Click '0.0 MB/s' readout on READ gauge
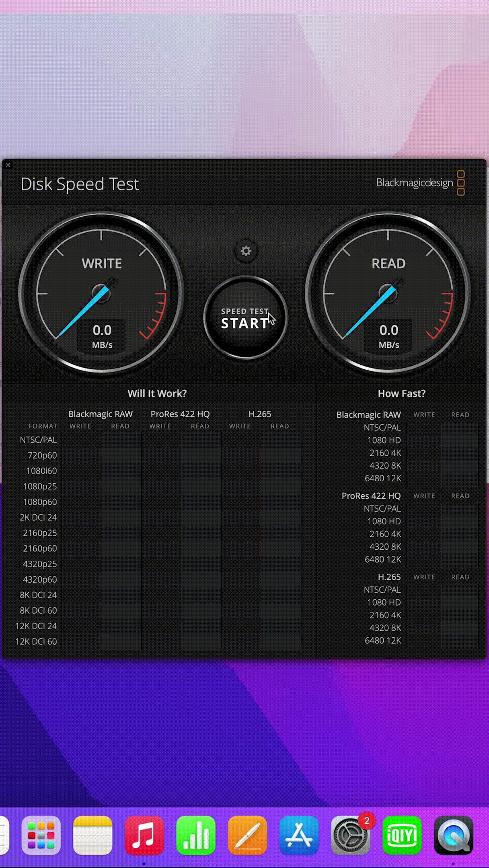This screenshot has width=489, height=868. click(388, 336)
